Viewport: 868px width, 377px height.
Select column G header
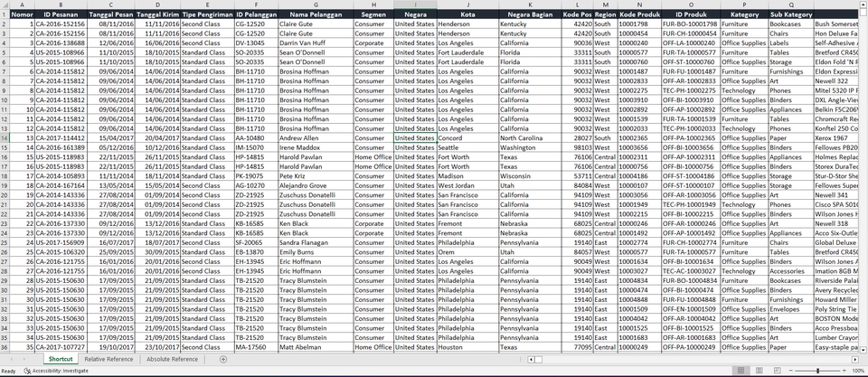pyautogui.click(x=316, y=5)
